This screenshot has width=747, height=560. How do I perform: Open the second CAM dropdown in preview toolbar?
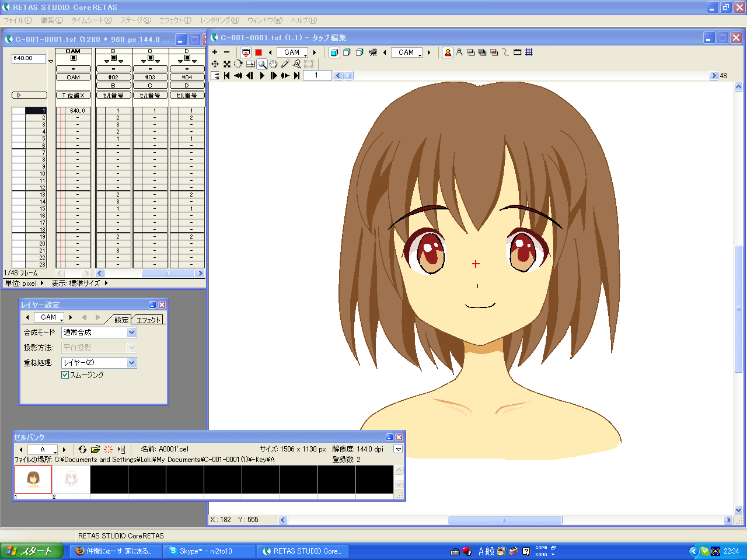click(x=407, y=52)
